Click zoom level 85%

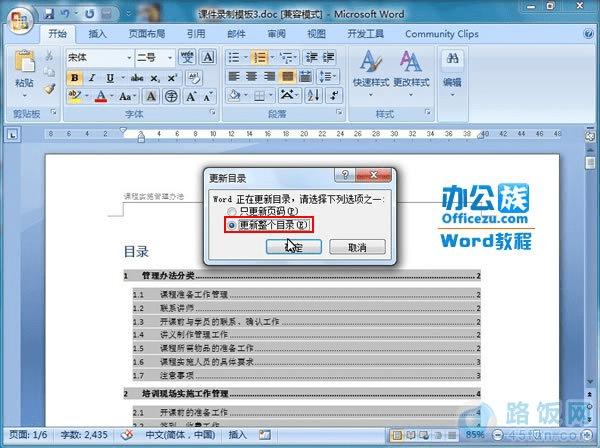click(475, 435)
